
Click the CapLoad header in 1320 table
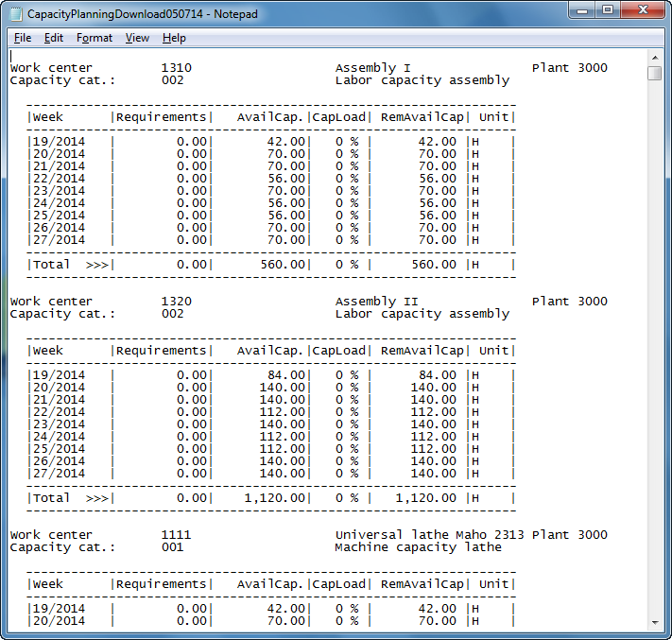coord(338,351)
